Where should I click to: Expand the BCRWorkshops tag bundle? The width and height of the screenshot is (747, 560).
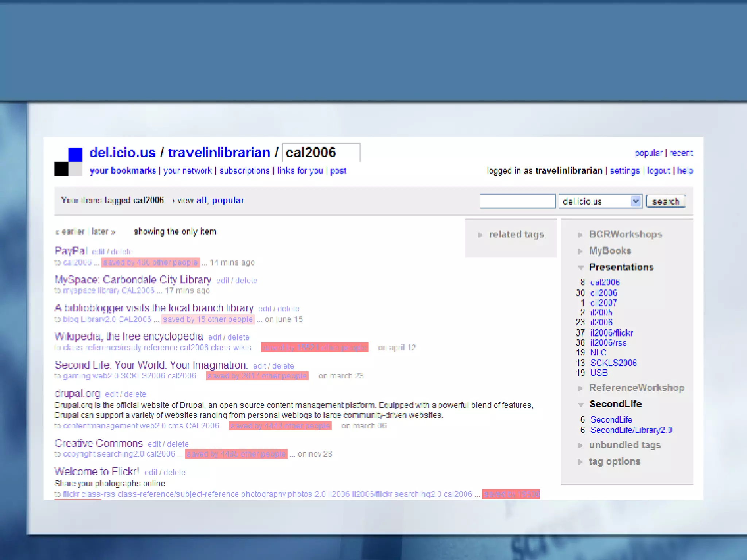tap(580, 235)
